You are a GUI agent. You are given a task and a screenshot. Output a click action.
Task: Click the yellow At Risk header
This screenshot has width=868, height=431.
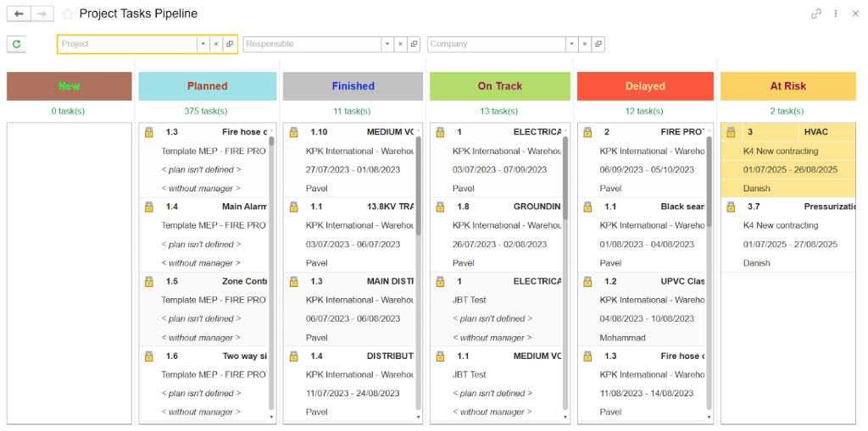787,86
